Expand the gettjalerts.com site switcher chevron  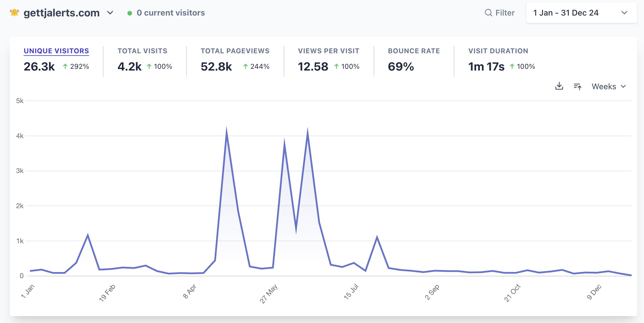click(x=110, y=13)
